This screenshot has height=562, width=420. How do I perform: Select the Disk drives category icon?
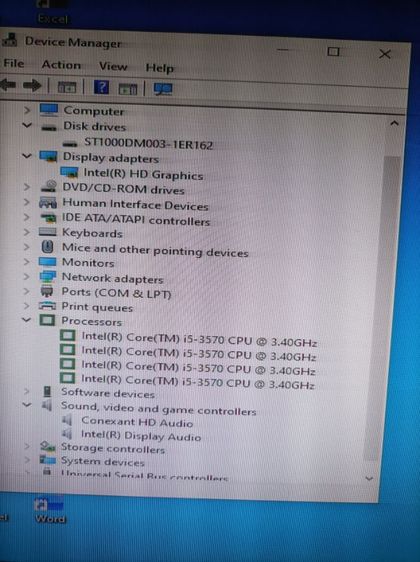[x=49, y=127]
